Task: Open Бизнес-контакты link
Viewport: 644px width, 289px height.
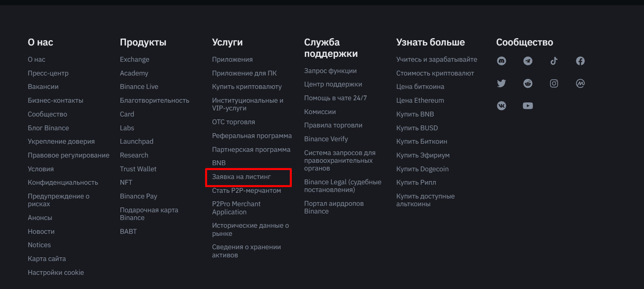Action: point(56,100)
